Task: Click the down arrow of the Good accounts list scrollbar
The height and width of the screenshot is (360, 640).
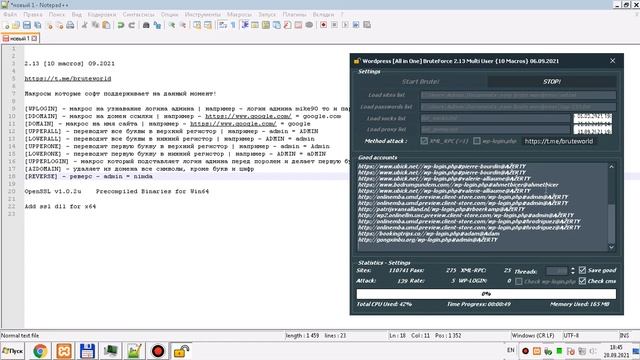Action: 611,247
